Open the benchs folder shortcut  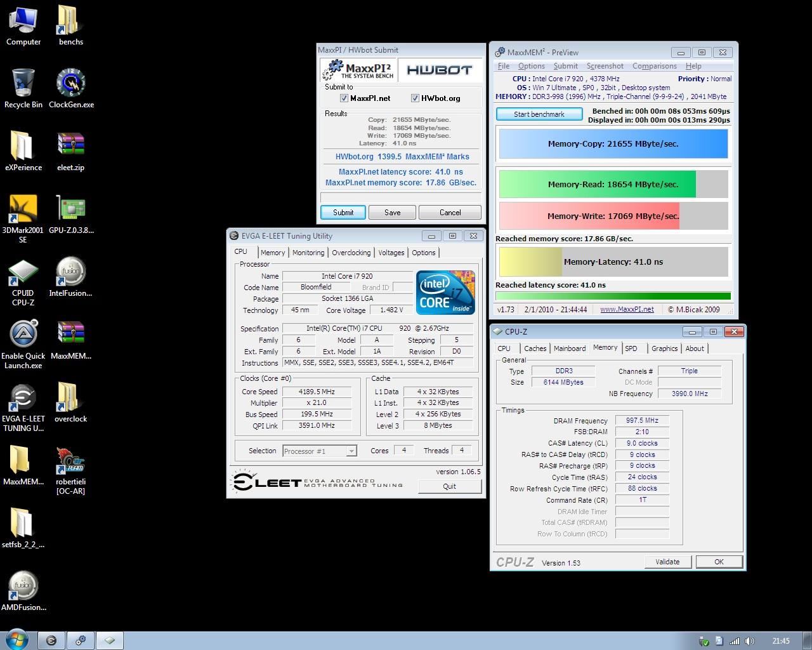70,25
